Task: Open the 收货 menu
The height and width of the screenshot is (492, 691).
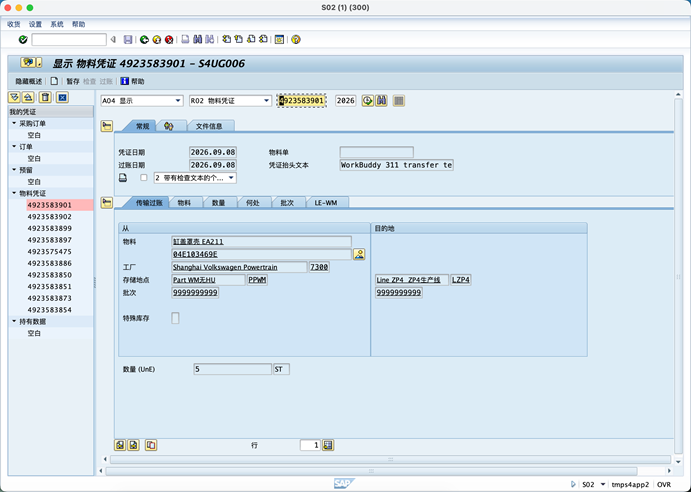Action: coord(14,24)
